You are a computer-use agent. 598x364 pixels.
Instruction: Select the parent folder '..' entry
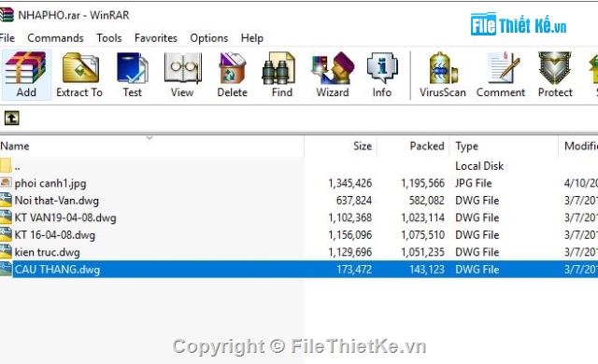(299, 166)
